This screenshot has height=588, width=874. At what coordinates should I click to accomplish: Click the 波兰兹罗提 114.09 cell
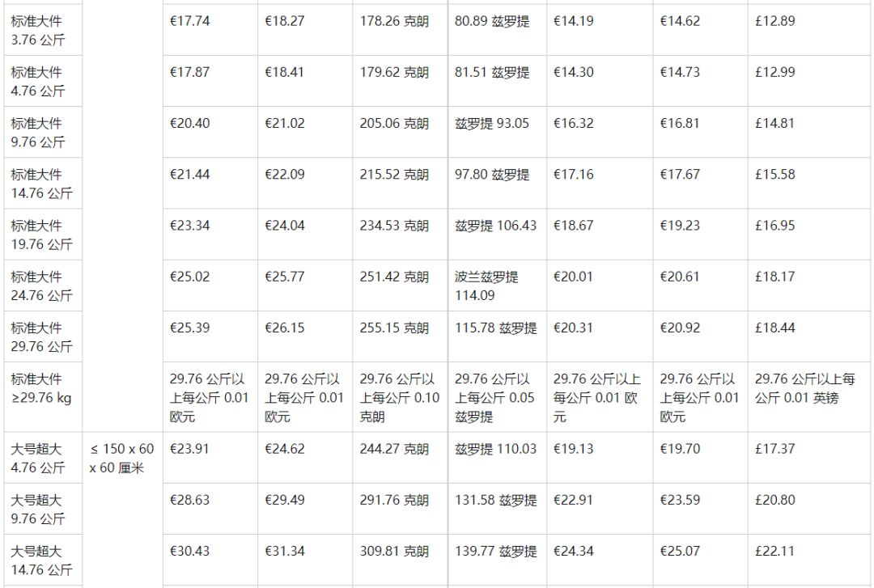486,286
